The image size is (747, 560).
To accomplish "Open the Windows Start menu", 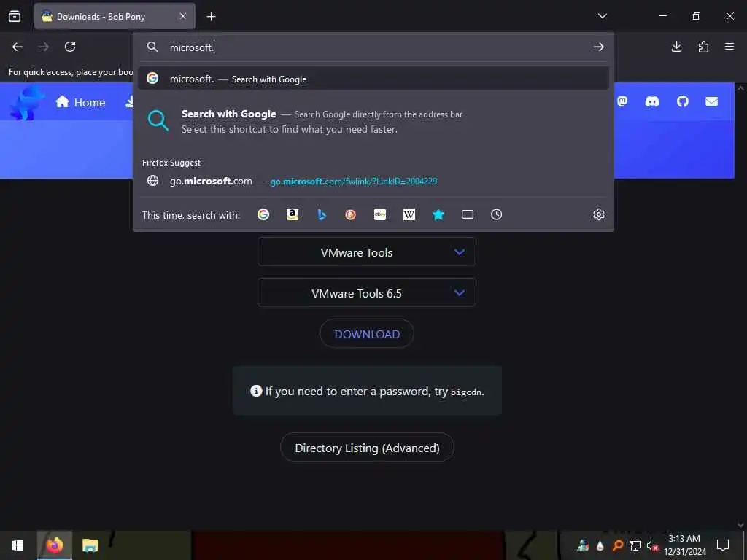I will point(18,545).
